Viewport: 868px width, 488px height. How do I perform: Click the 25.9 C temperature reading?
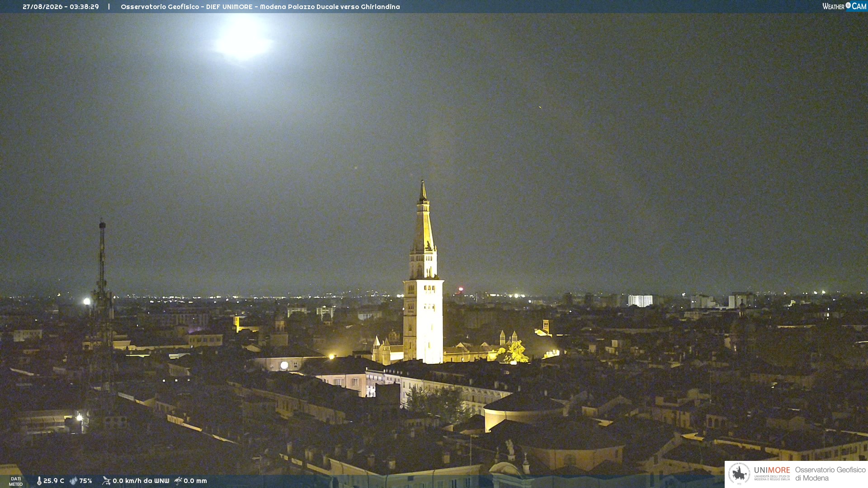54,481
